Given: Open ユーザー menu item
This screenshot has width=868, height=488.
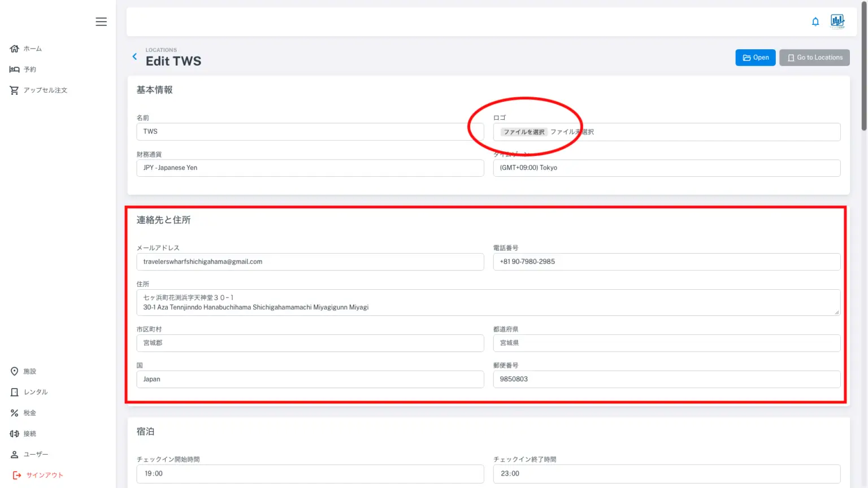Looking at the screenshot, I should click(36, 454).
